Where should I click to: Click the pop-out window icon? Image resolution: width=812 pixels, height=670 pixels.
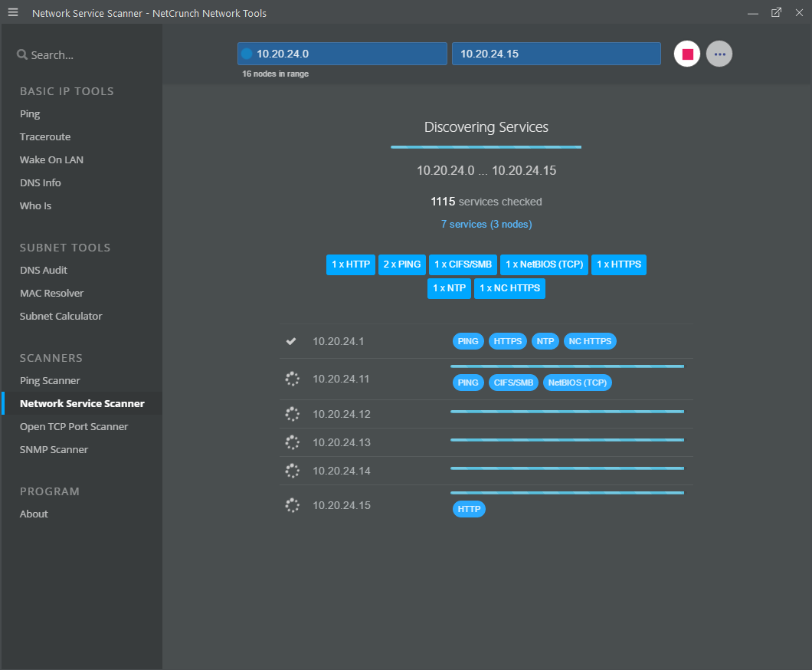tap(776, 12)
